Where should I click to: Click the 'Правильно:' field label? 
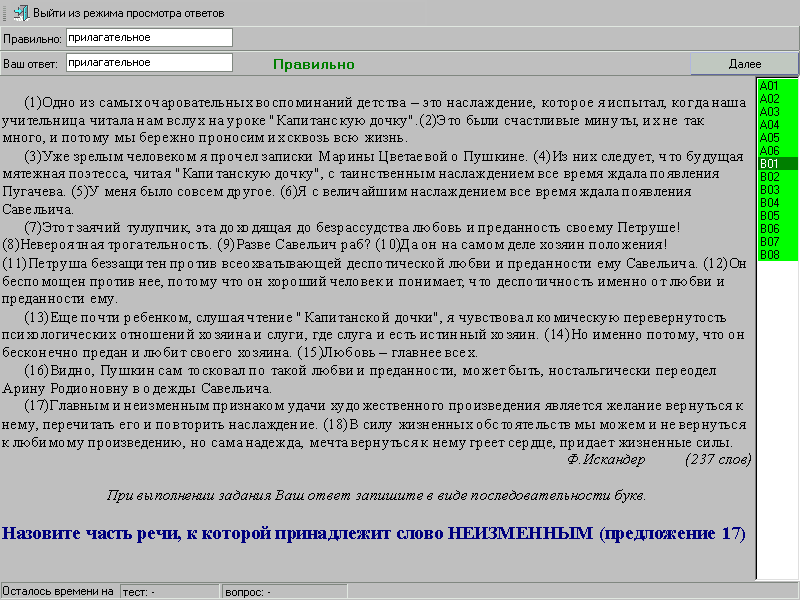point(32,39)
